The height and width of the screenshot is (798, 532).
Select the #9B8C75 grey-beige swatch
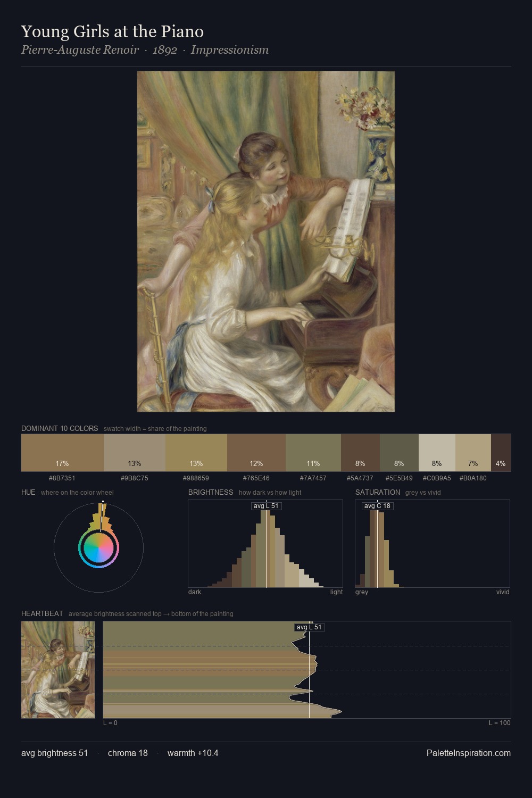click(135, 453)
